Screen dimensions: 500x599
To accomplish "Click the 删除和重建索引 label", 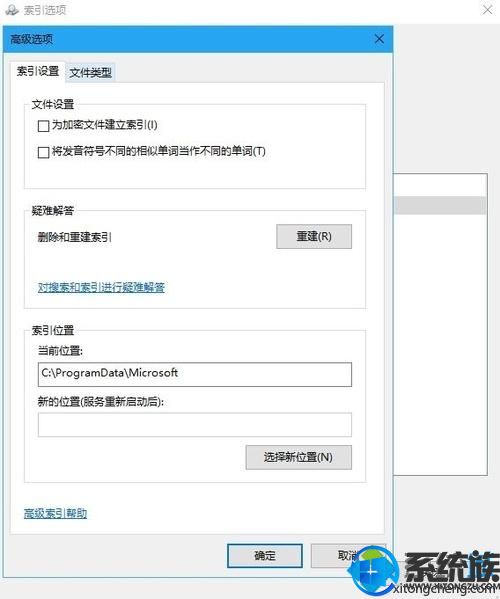I will [x=74, y=237].
